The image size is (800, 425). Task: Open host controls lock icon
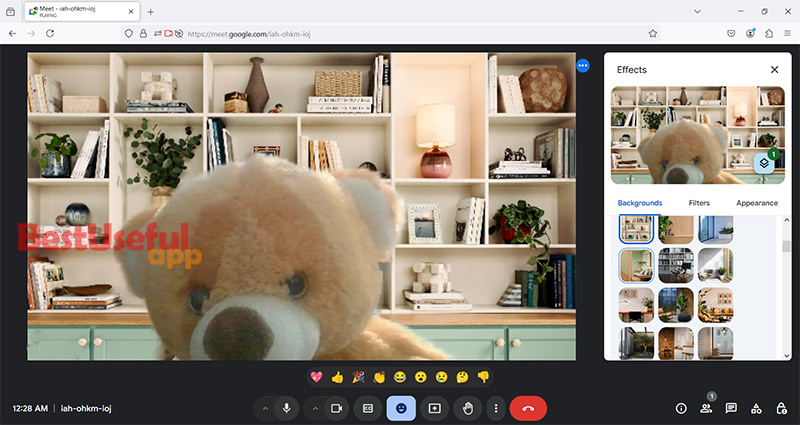pos(781,408)
